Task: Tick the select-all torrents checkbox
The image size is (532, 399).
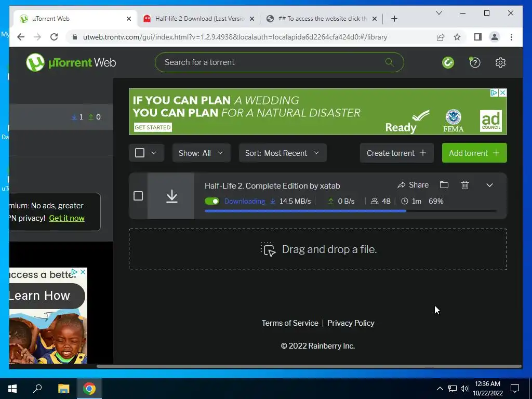Action: click(139, 153)
